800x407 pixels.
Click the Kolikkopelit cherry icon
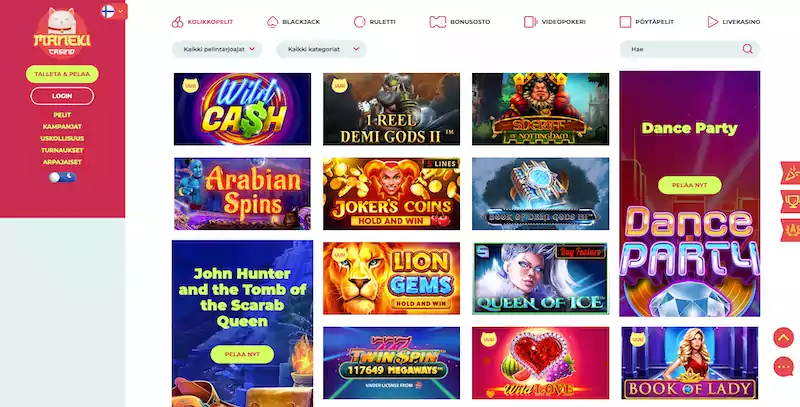point(177,22)
